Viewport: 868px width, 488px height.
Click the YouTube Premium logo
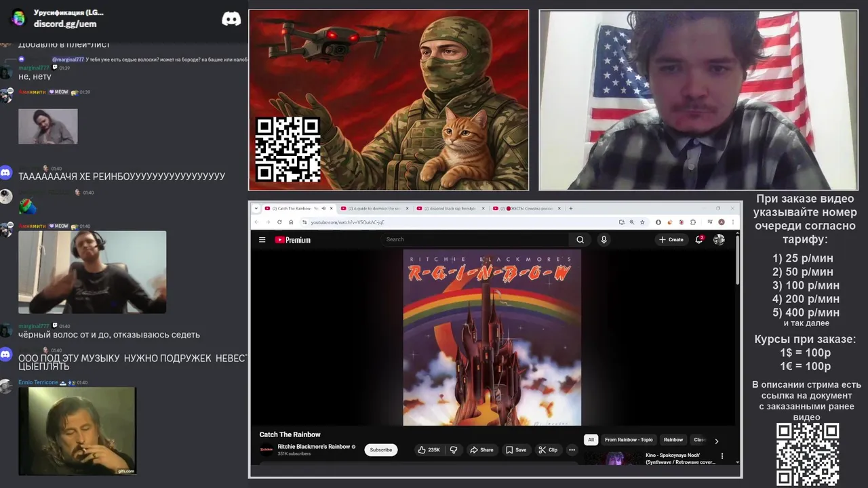pyautogui.click(x=292, y=239)
